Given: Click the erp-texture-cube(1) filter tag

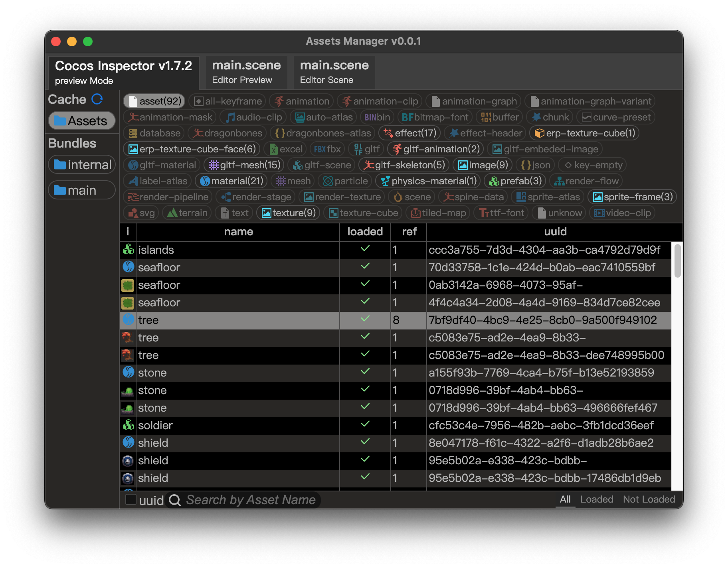Looking at the screenshot, I should (584, 133).
